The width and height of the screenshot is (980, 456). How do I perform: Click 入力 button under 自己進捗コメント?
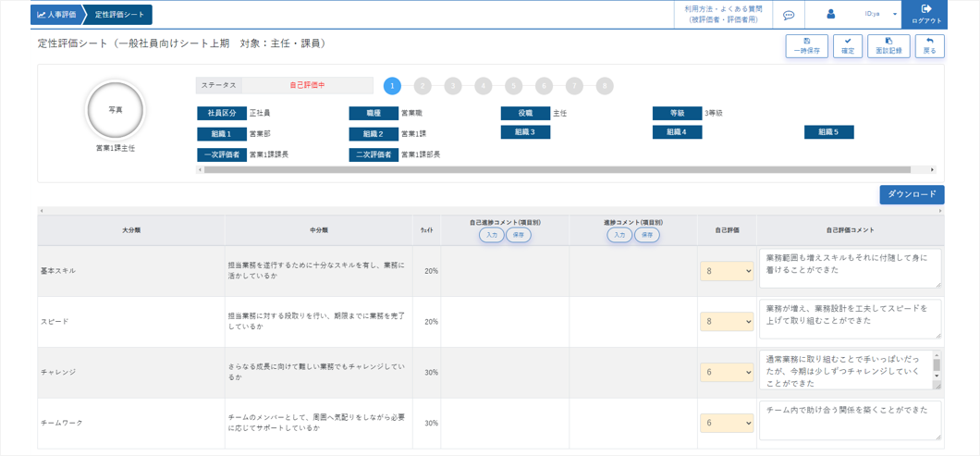click(x=491, y=236)
